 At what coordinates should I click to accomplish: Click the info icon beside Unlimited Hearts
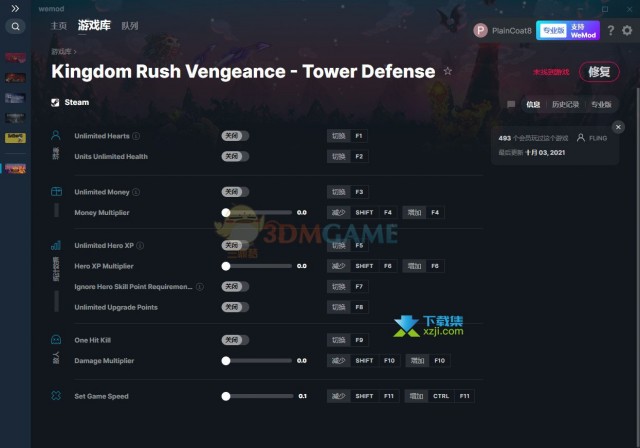(x=136, y=136)
